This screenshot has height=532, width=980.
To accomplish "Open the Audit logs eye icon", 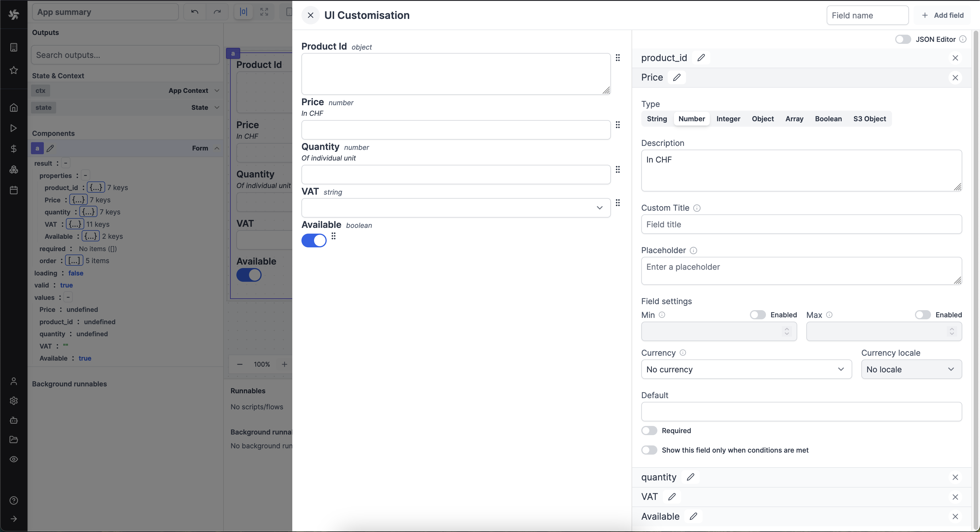I will [14, 459].
